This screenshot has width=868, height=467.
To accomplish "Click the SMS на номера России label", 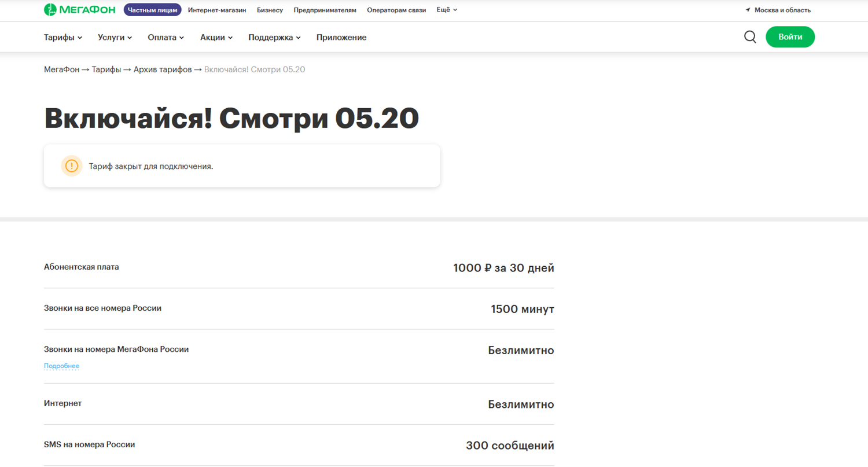I will (x=90, y=444).
